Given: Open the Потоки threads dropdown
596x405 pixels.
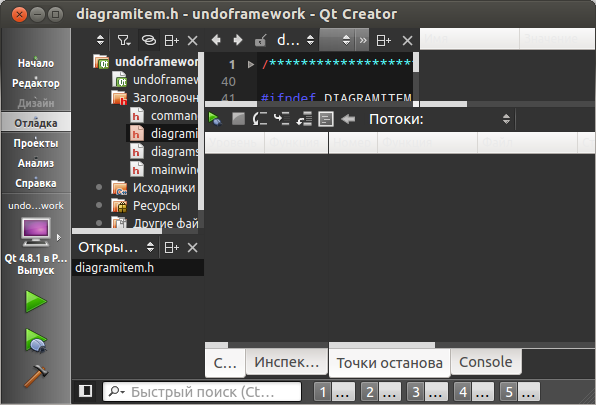Looking at the screenshot, I should coord(506,119).
